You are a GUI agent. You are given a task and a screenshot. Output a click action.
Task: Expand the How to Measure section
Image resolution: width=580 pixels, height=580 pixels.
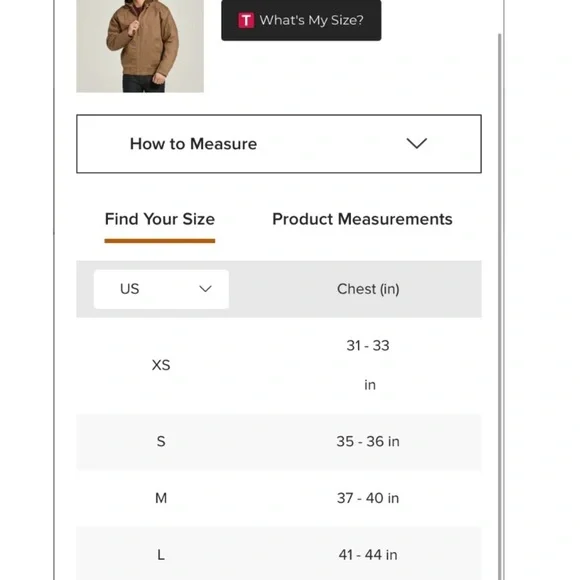point(279,144)
